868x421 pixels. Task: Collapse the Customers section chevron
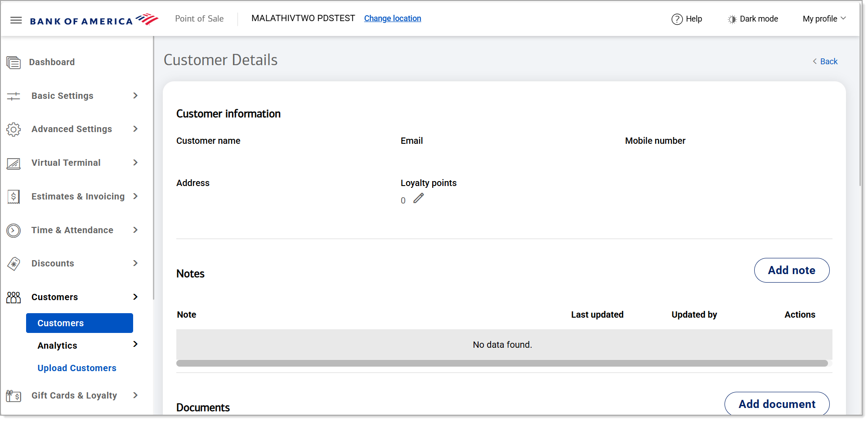click(135, 297)
